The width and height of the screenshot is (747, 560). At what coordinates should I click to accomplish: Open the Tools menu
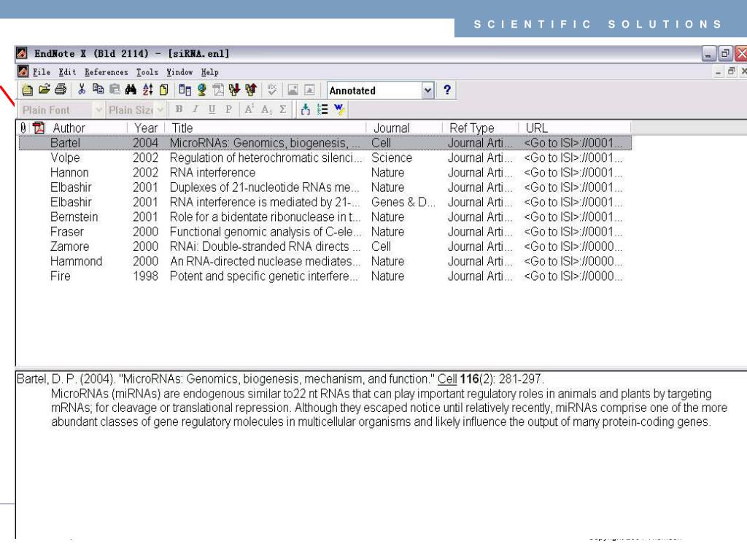tap(147, 72)
